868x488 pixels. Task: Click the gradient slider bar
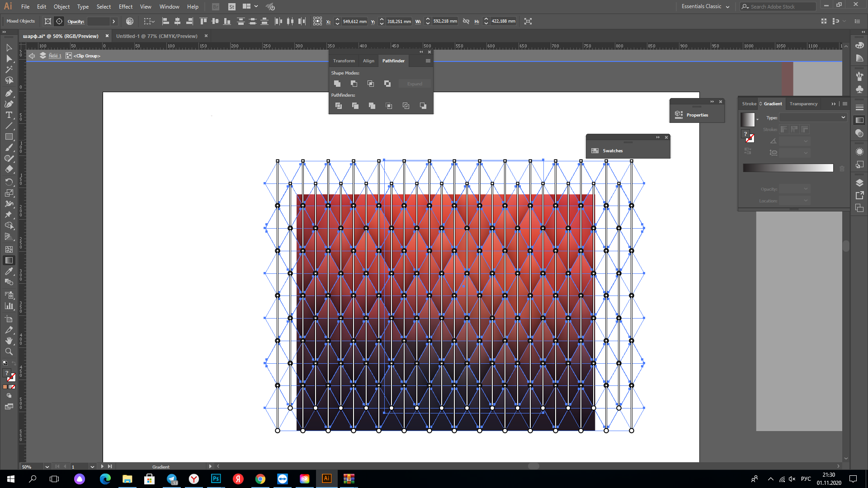(788, 168)
